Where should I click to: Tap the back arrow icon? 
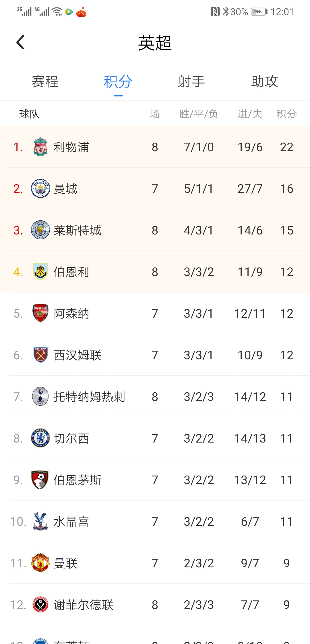pyautogui.click(x=20, y=42)
